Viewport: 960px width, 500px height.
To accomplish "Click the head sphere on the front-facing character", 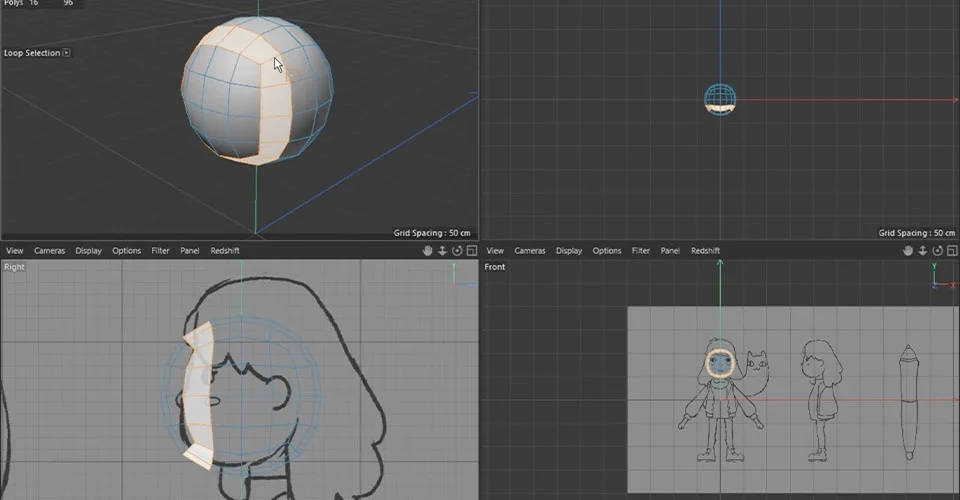I will tap(721, 364).
